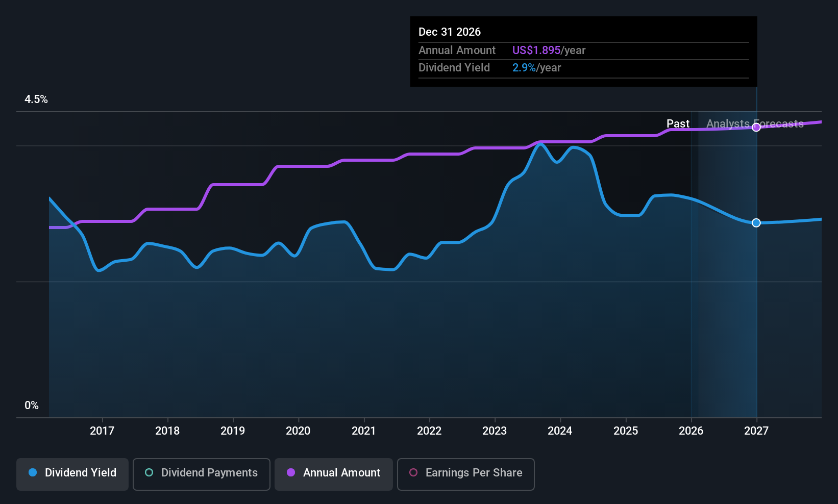Click the 2017 x-axis label

point(102,431)
